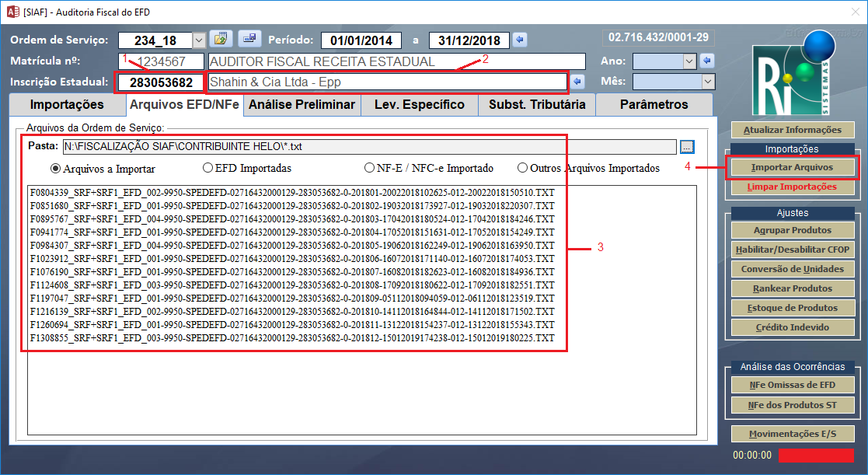Click the blue arrow icon after the Período end date
Image resolution: width=868 pixels, height=475 pixels.
[520, 40]
